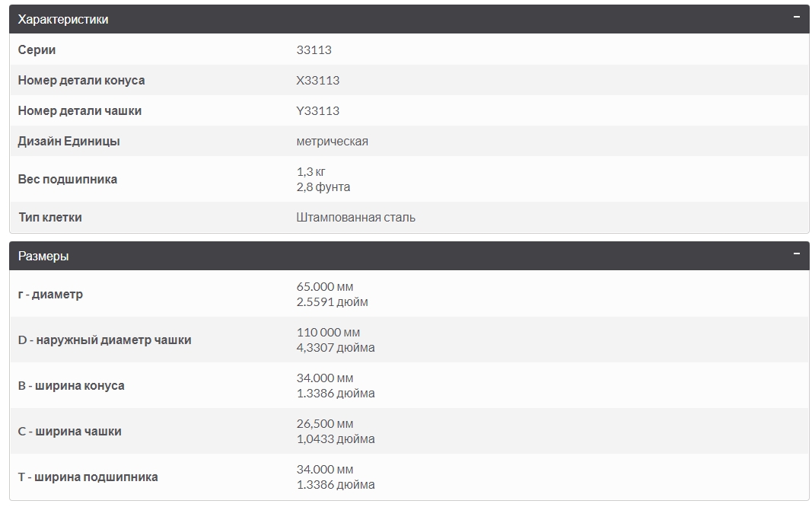Click the 26,500 мм cup width value
Viewport: 812px width, 507px height.
tap(325, 424)
